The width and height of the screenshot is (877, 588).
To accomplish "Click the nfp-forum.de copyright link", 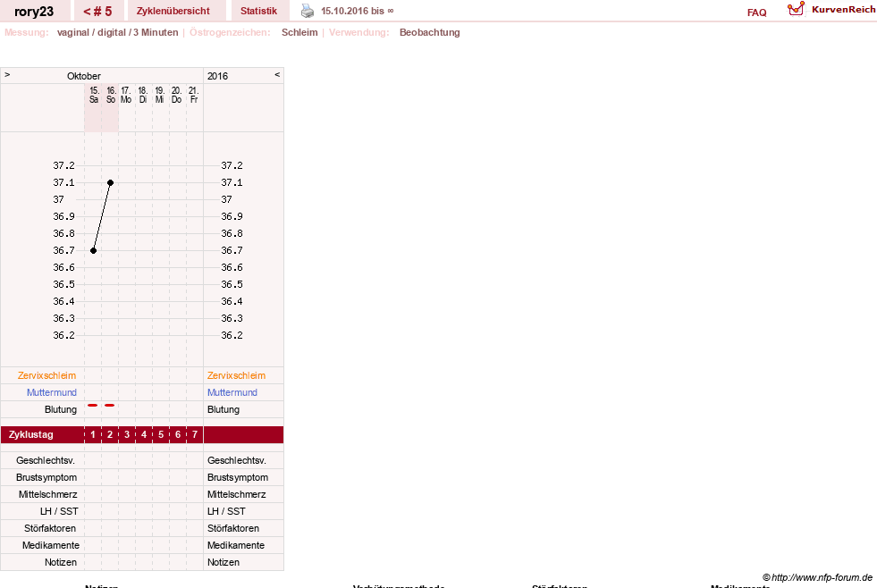I will (817, 577).
